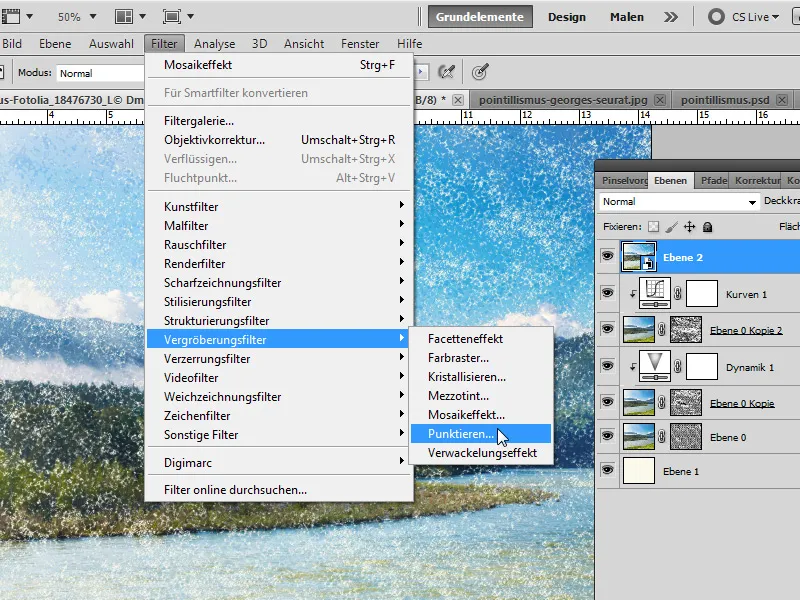Toggle the eye for Ebene 0

click(x=607, y=436)
